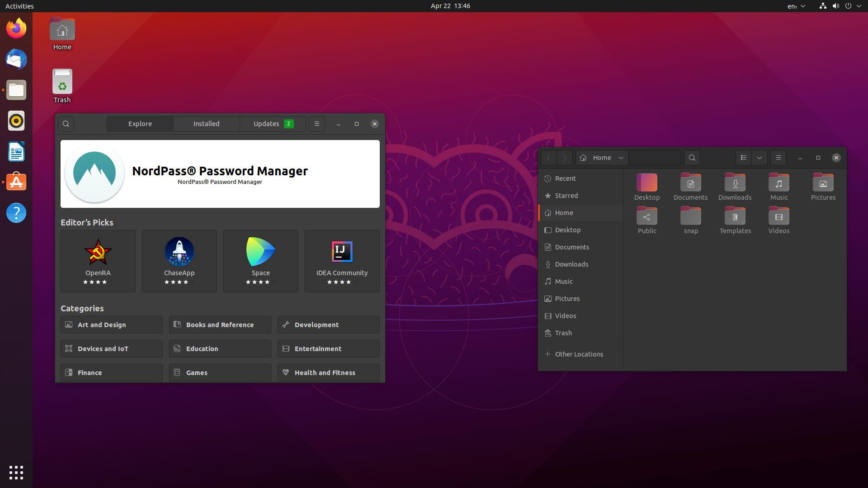868x488 pixels.
Task: Open IDEA Community in Editor's Picks
Action: (x=342, y=261)
